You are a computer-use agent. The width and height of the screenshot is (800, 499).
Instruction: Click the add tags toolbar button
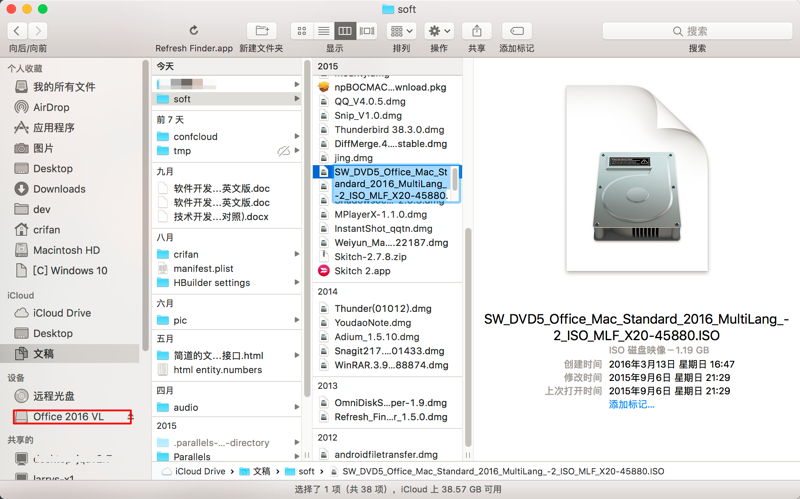tap(517, 31)
